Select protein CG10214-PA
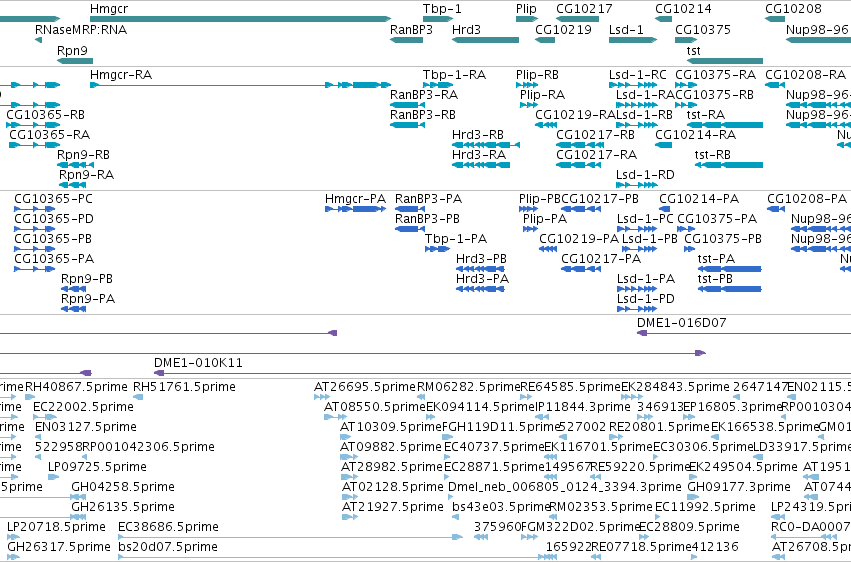 [x=664, y=209]
